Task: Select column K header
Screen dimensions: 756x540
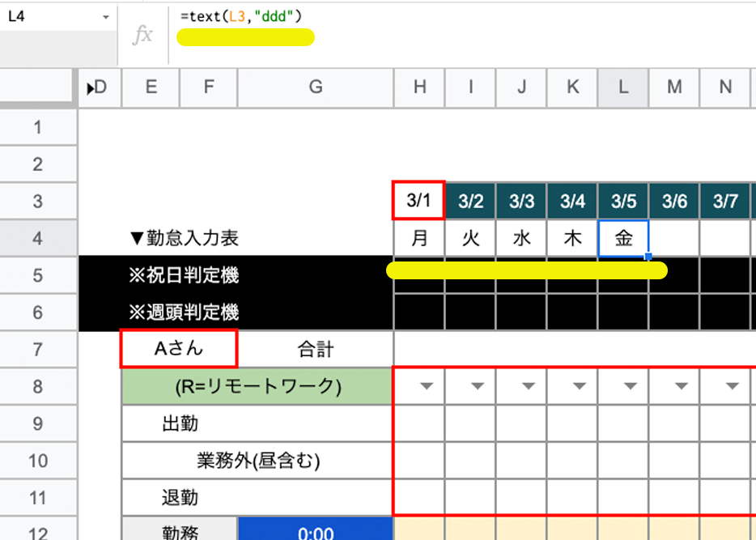Action: tap(572, 87)
